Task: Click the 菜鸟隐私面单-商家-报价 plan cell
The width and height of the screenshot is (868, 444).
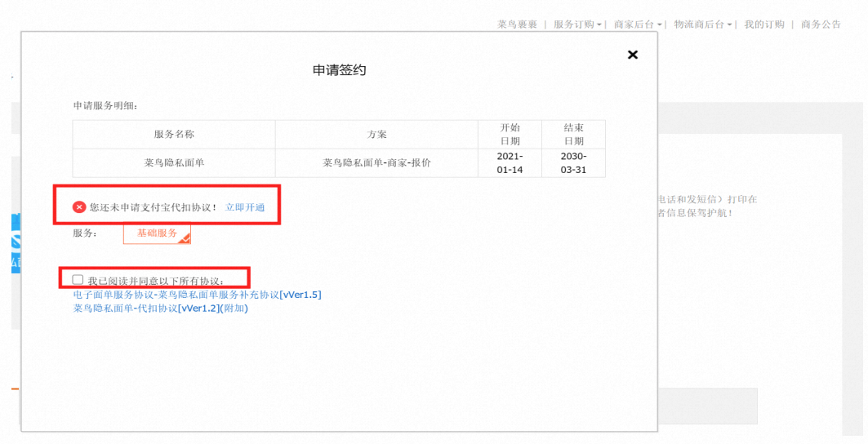Action: pyautogui.click(x=376, y=163)
